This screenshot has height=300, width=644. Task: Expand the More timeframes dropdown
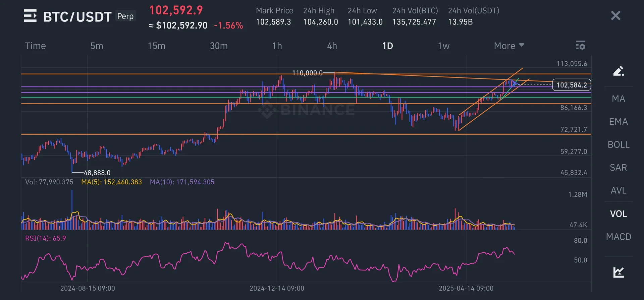point(509,46)
